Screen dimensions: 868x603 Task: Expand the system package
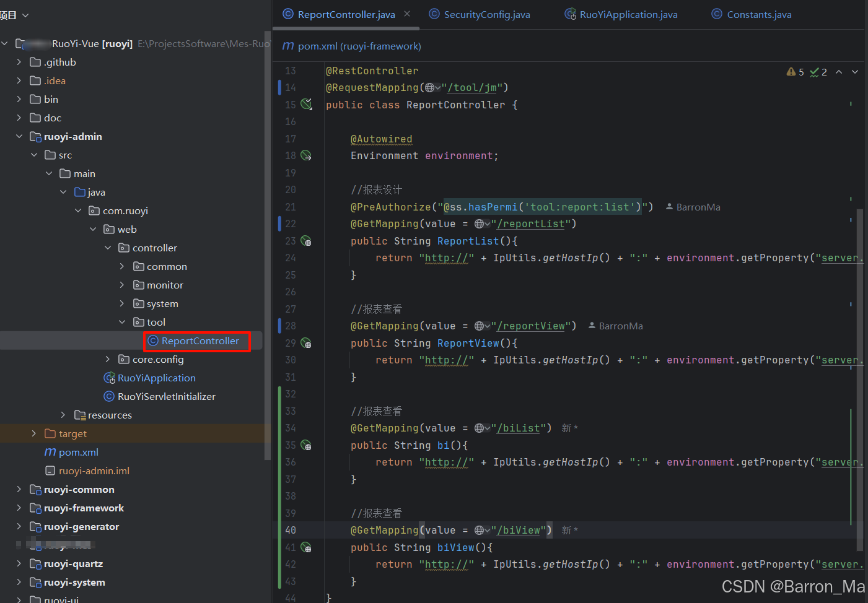[x=122, y=303]
